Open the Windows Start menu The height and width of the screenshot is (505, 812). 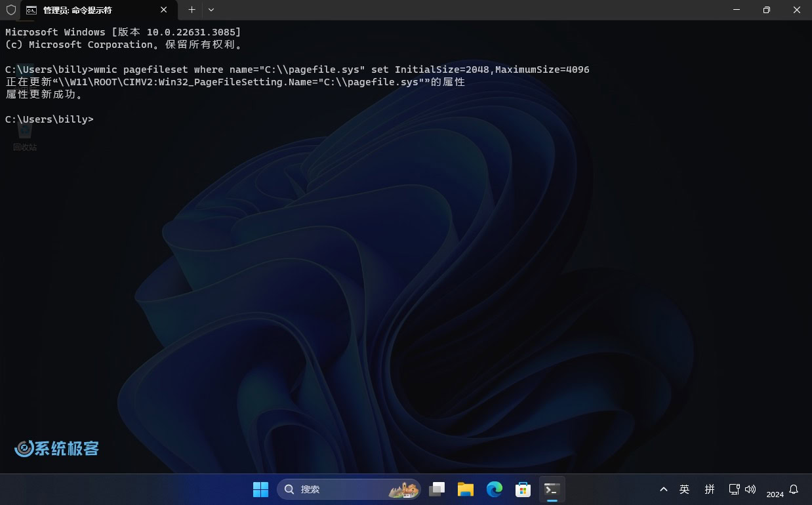[x=260, y=489]
